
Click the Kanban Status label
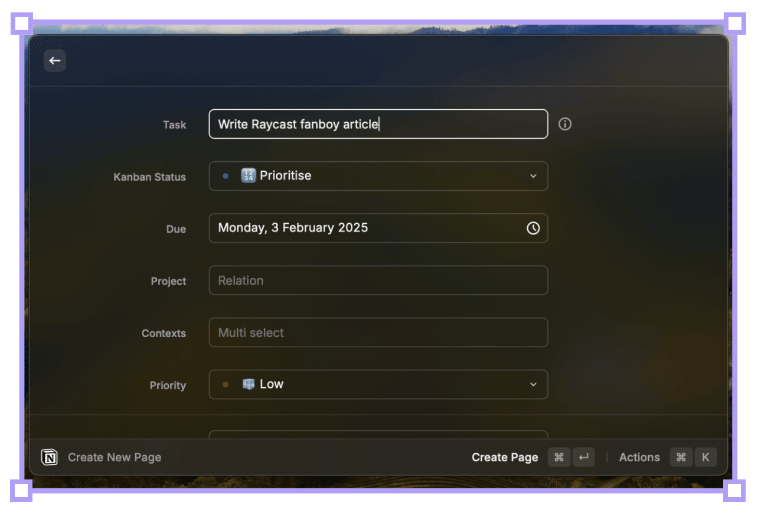[x=150, y=177]
